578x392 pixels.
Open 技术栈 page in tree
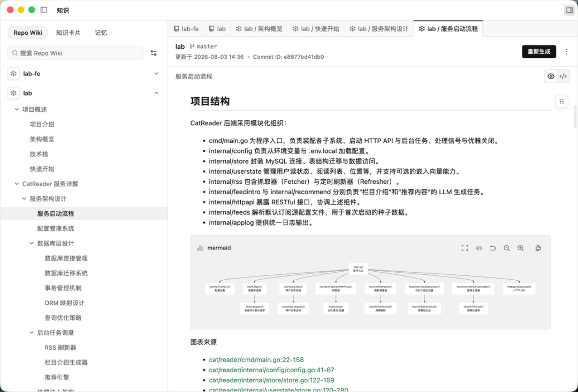tap(39, 154)
